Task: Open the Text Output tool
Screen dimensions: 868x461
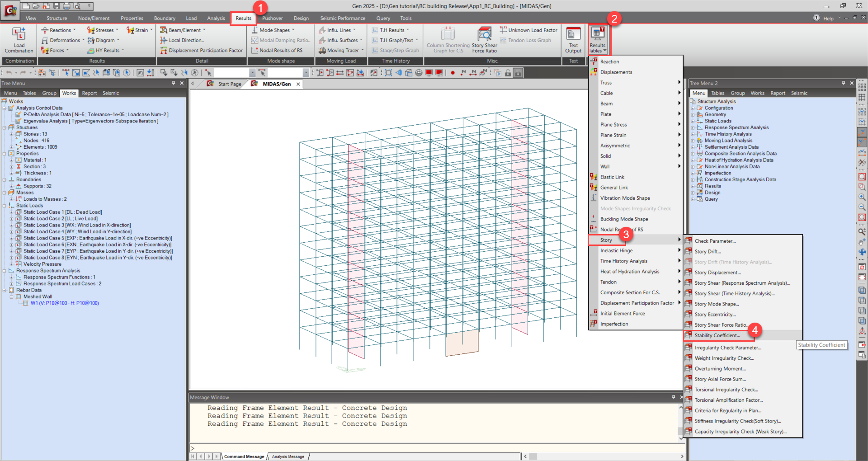Action: pos(573,40)
